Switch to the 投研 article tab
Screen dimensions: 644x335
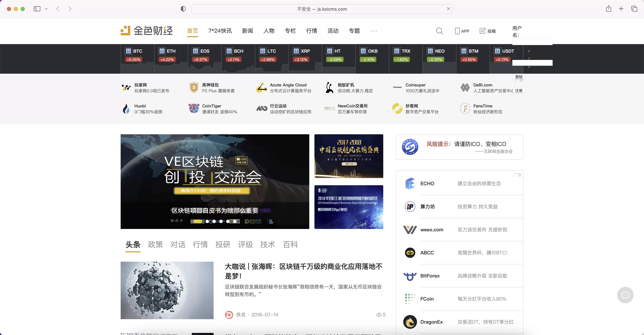click(x=223, y=244)
